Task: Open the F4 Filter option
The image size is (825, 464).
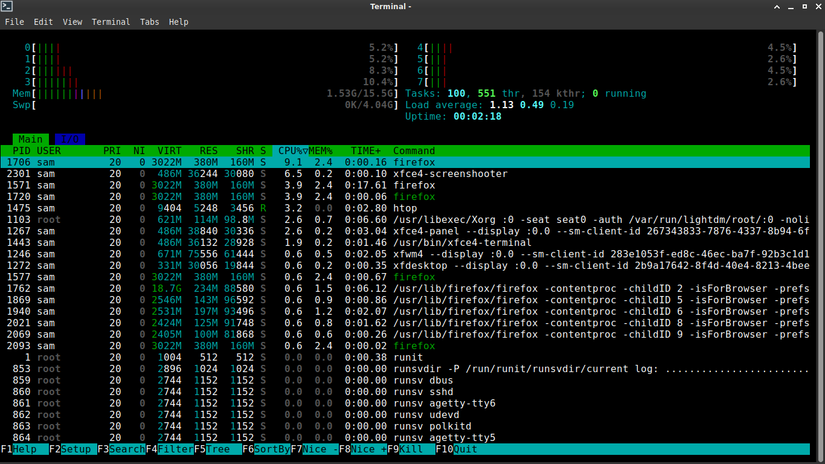Action: (x=169, y=450)
